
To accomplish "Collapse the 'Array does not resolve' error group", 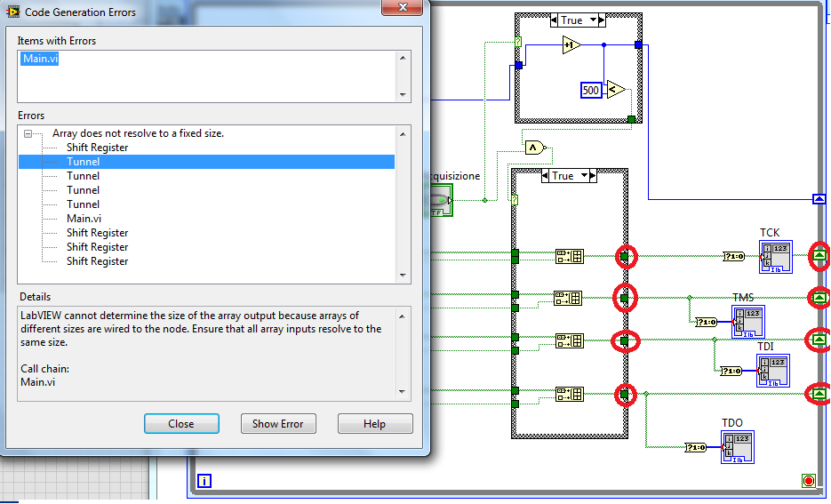I will tap(29, 133).
